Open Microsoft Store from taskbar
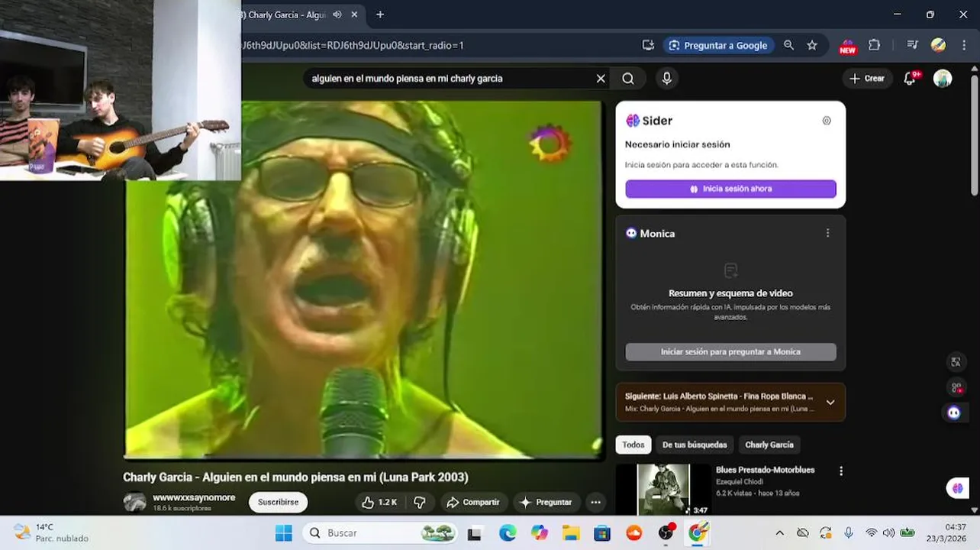Image resolution: width=980 pixels, height=550 pixels. point(602,533)
